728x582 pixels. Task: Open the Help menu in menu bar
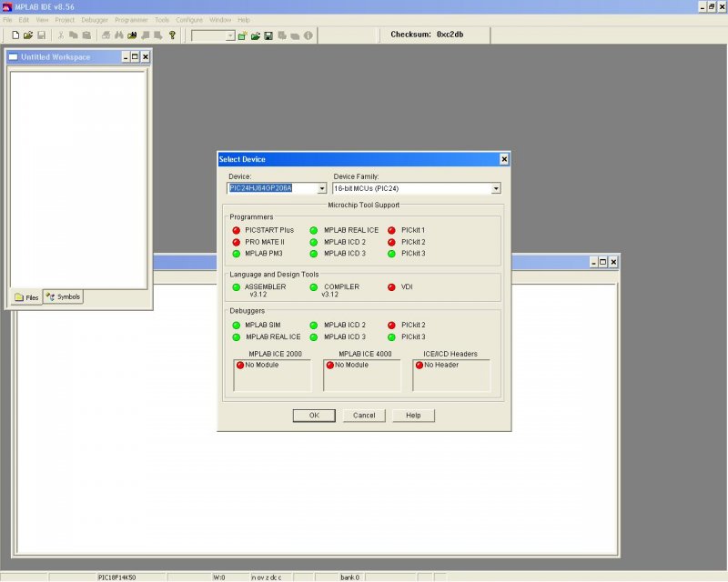(244, 20)
